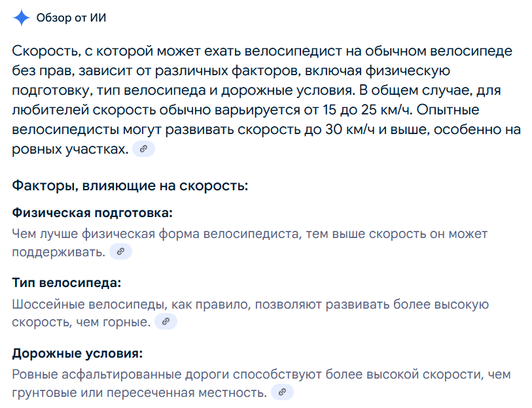Open the source link after "чем горные"

166,322
